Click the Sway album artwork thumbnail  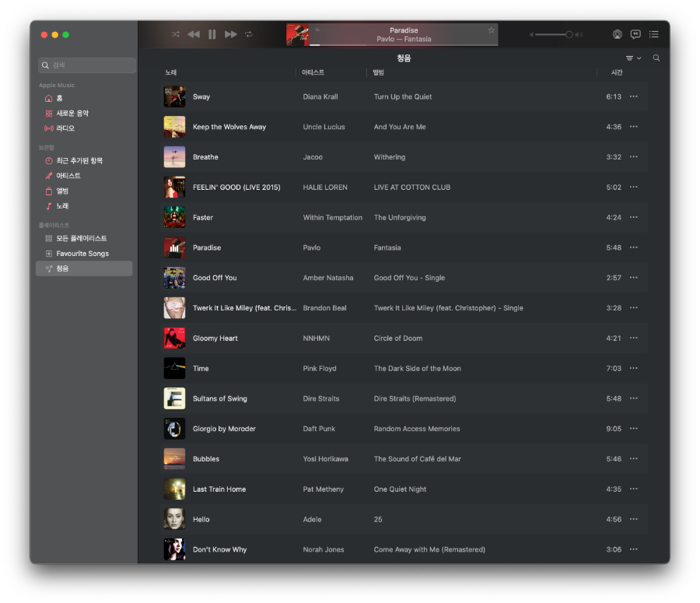[x=174, y=96]
